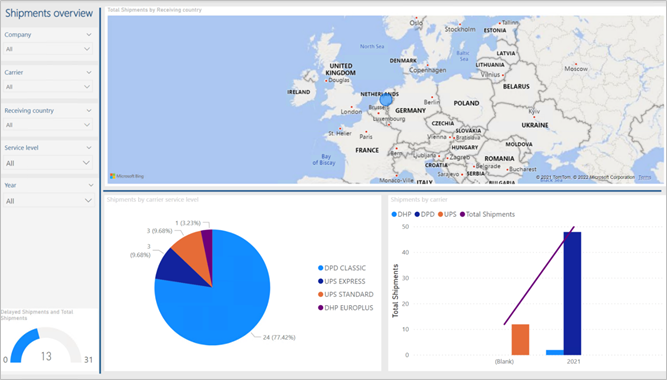Screen dimensions: 667x380
Task: Click the 2021 axis label
Action: point(573,362)
